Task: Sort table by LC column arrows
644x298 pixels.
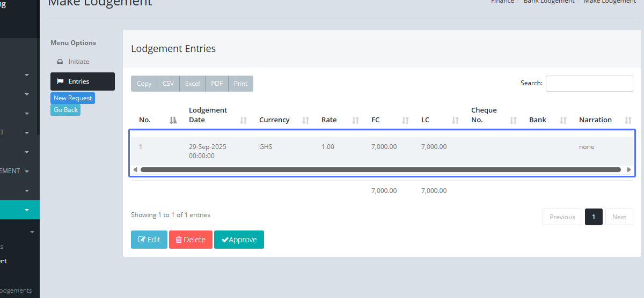Action: coord(456,120)
